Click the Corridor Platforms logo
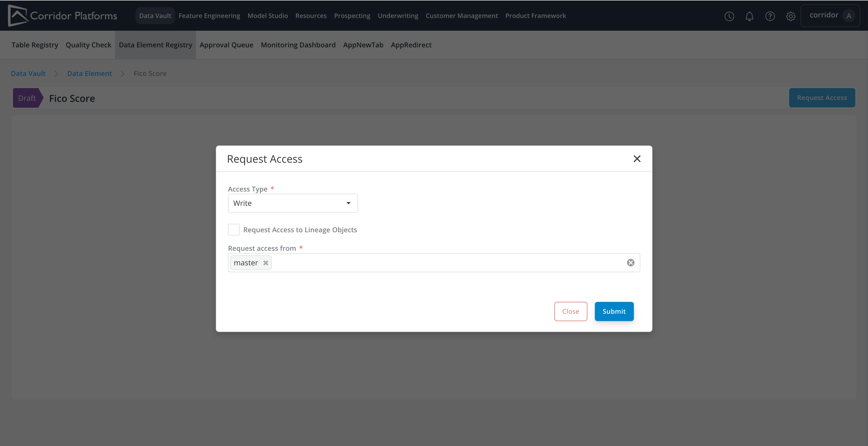 coord(63,16)
